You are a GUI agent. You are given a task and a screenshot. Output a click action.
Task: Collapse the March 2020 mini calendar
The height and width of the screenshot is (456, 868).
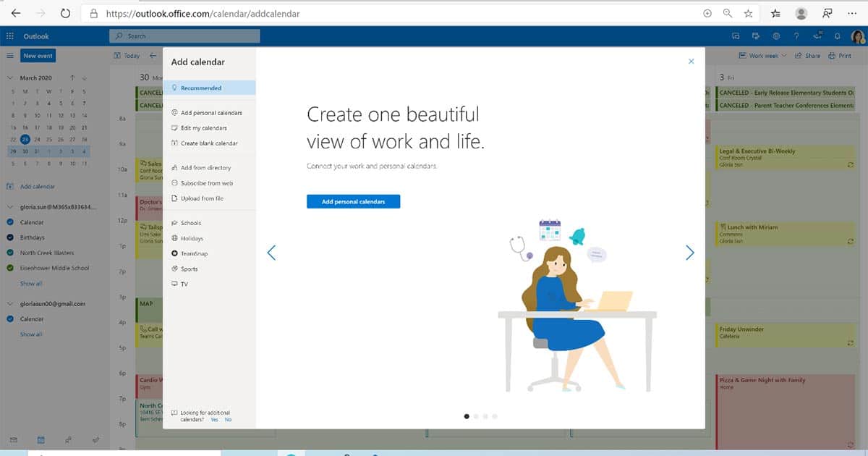[x=10, y=78]
